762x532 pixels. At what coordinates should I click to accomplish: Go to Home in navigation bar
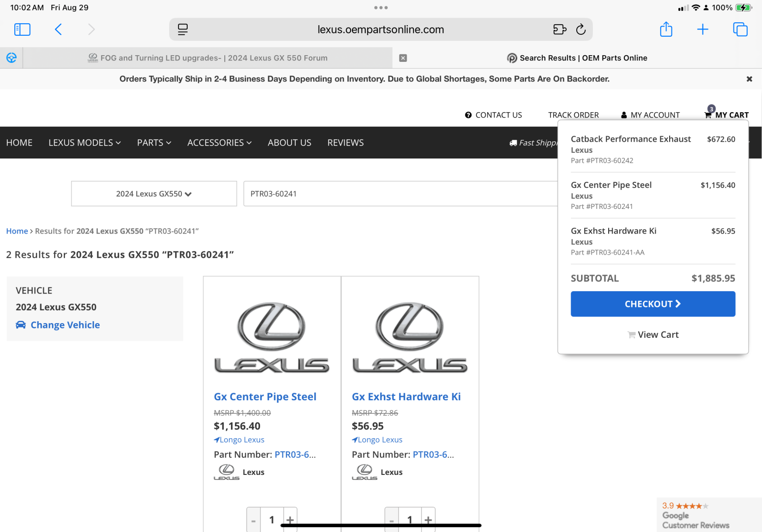point(20,143)
